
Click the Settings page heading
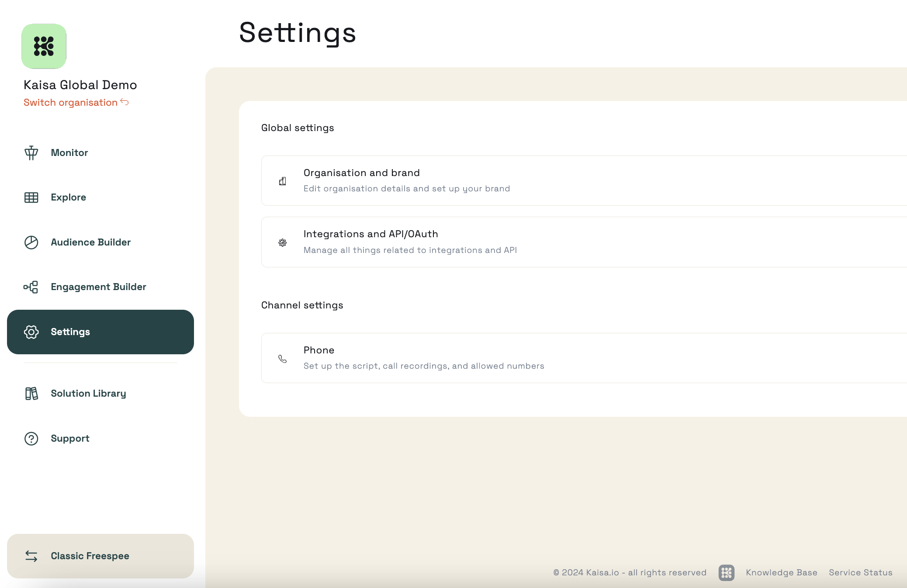(x=298, y=33)
